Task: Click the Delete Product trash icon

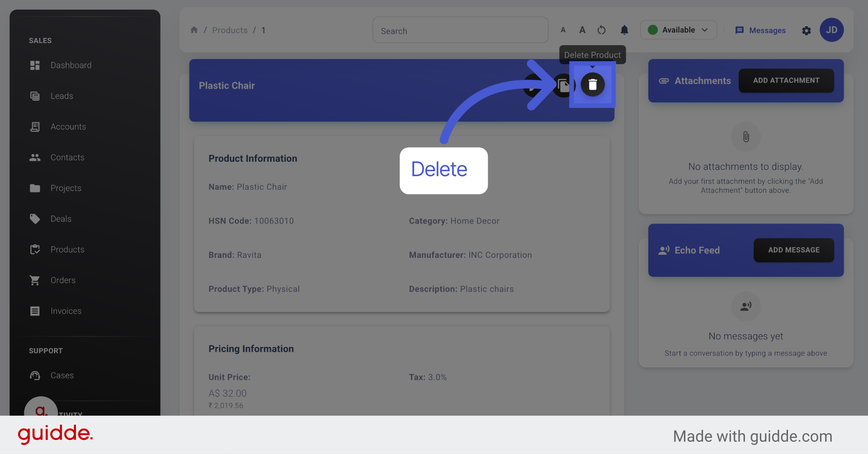Action: 593,85
